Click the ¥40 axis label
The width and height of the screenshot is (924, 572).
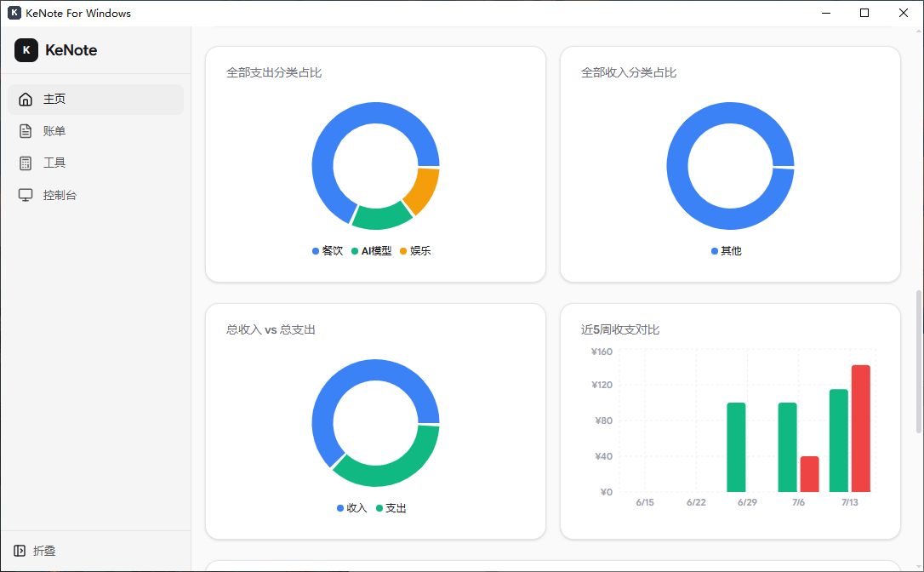pyautogui.click(x=604, y=456)
